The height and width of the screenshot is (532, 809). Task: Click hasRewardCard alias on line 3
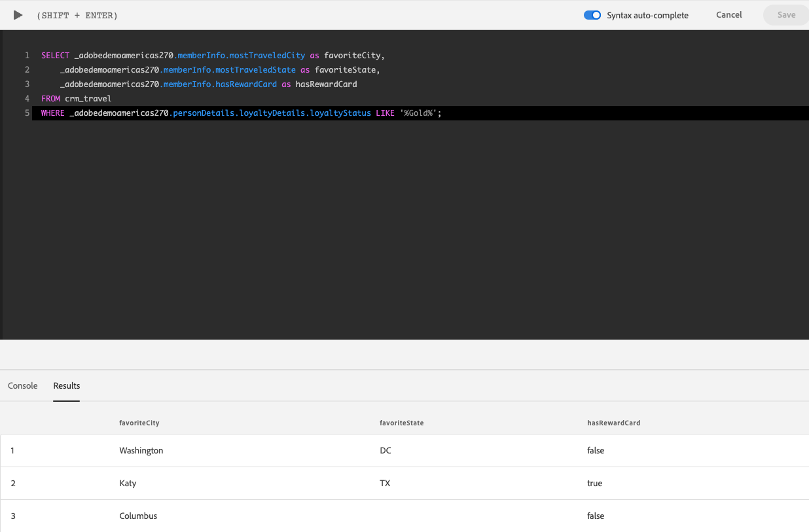[x=327, y=84]
